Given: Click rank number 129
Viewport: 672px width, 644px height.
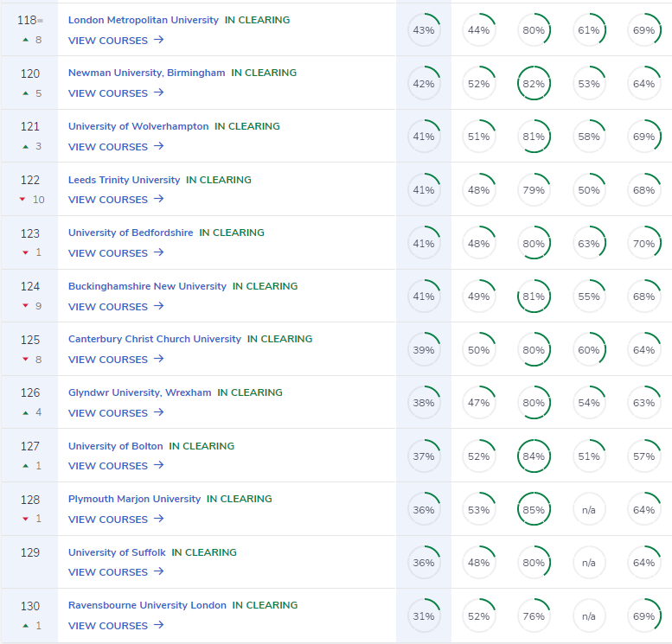Looking at the screenshot, I should pyautogui.click(x=30, y=552).
